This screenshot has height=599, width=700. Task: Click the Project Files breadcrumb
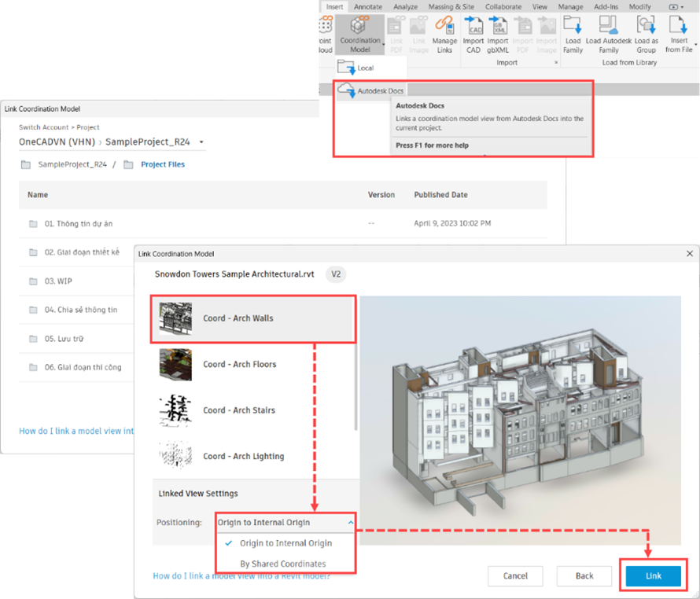(163, 164)
